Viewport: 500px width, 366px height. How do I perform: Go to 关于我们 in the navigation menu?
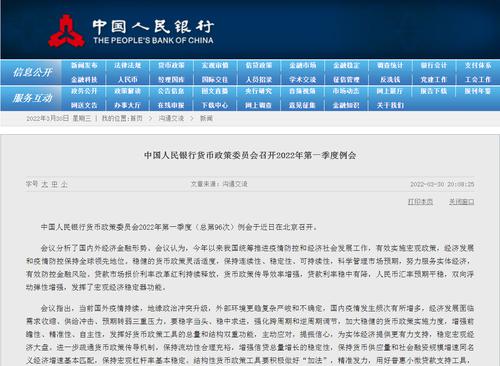coord(390,105)
